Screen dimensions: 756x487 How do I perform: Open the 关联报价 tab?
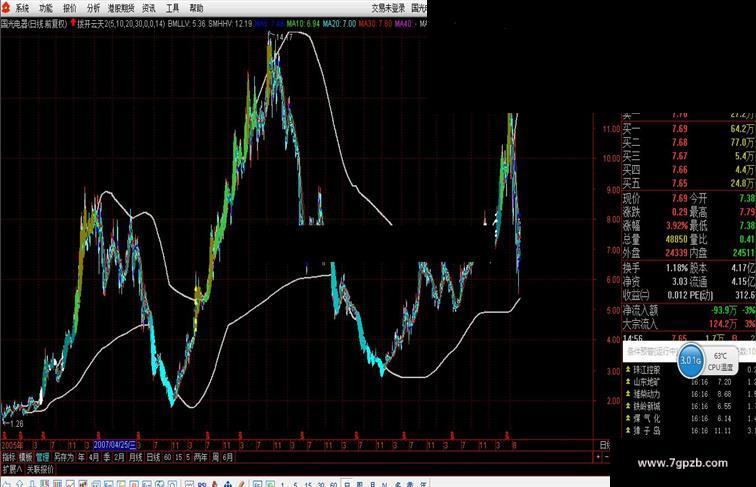[x=40, y=469]
